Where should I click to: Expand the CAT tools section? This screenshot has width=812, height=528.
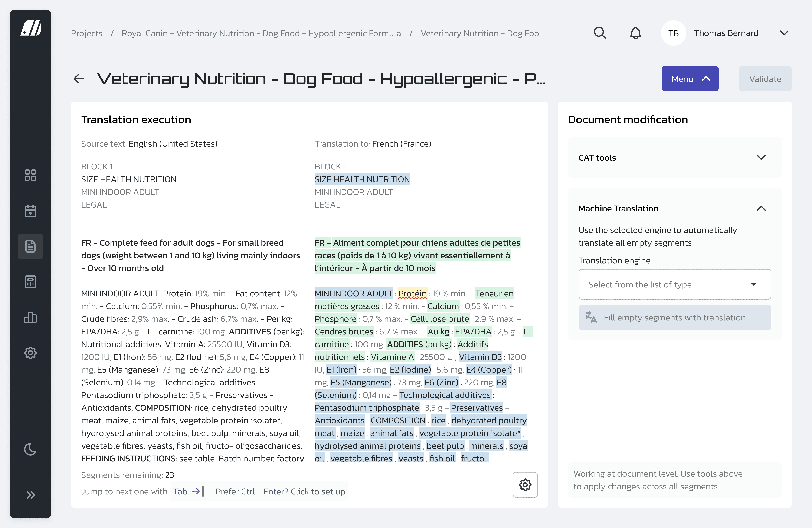[x=761, y=157]
